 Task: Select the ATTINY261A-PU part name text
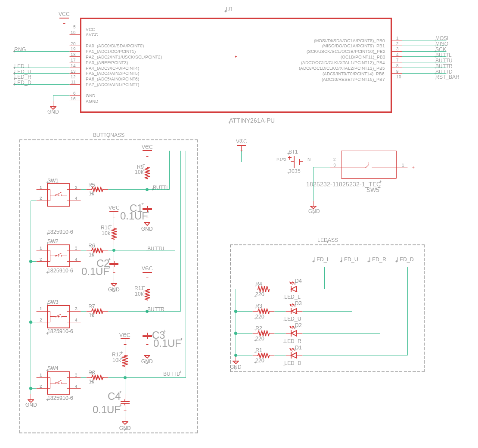tap(252, 120)
